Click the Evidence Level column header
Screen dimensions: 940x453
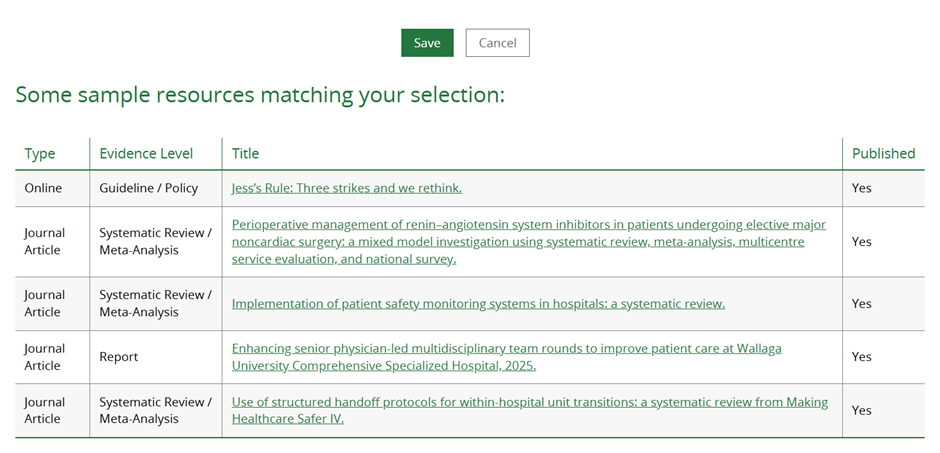tap(146, 154)
